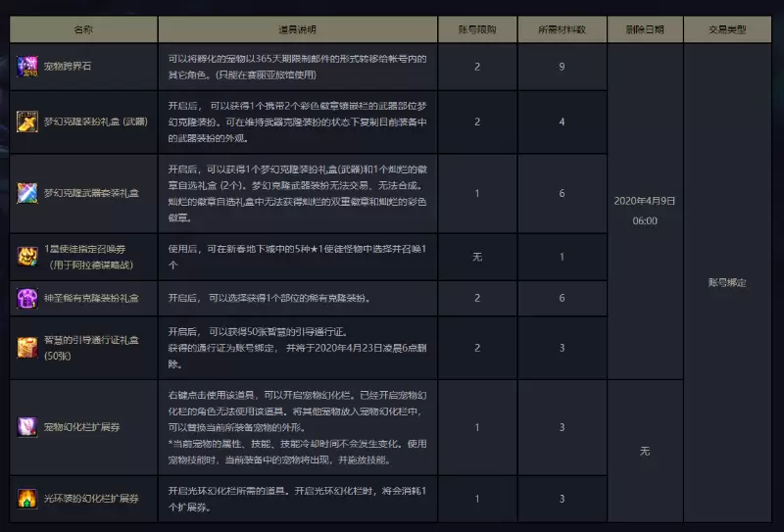The height and width of the screenshot is (532, 784).
Task: Click the 账号绑定 trade type cell
Action: (727, 282)
